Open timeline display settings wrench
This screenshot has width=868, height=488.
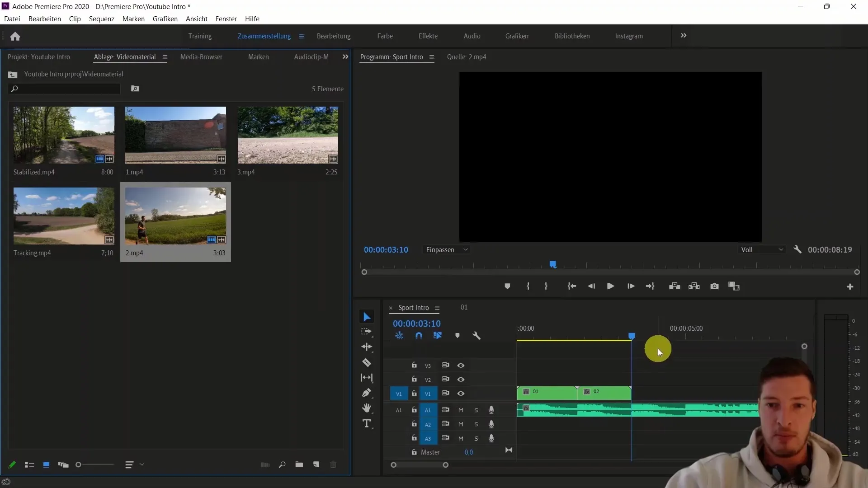click(x=476, y=336)
